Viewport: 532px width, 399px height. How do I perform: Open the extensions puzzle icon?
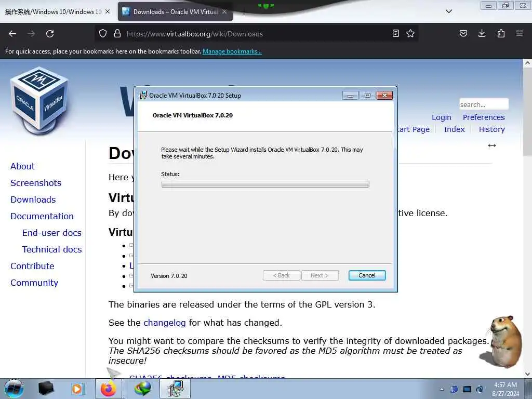(x=501, y=33)
